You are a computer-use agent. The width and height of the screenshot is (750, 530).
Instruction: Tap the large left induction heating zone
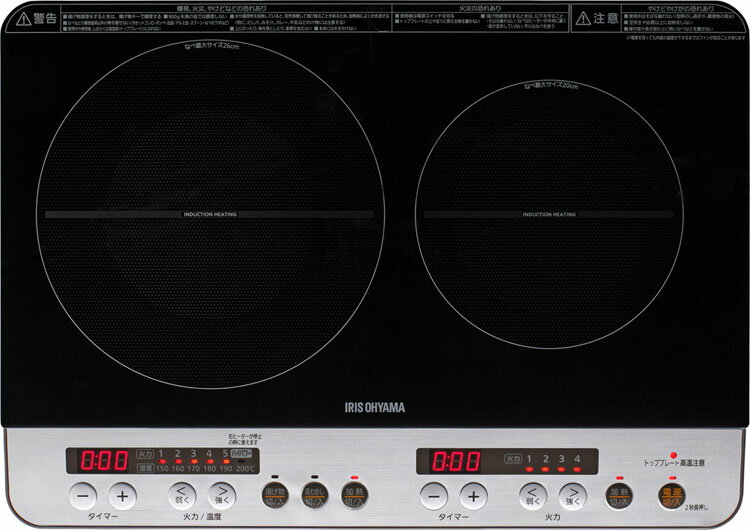pyautogui.click(x=208, y=214)
